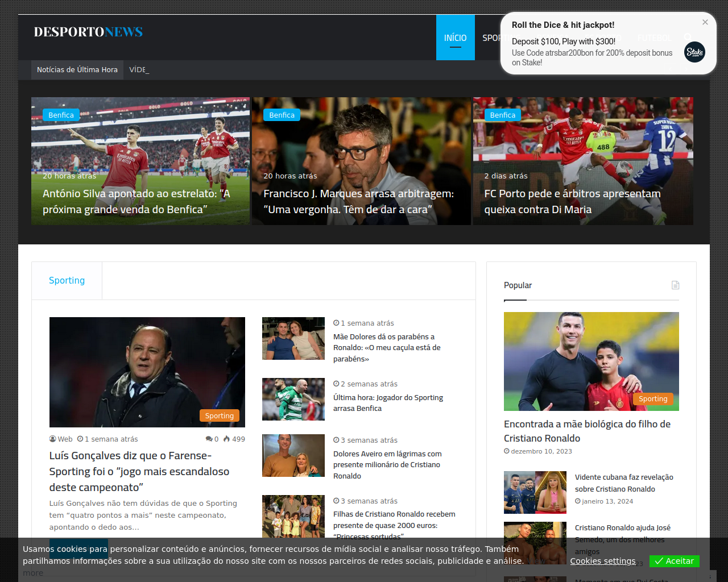This screenshot has height=582, width=728.
Task: Close the Stake notification popup
Action: [x=705, y=22]
